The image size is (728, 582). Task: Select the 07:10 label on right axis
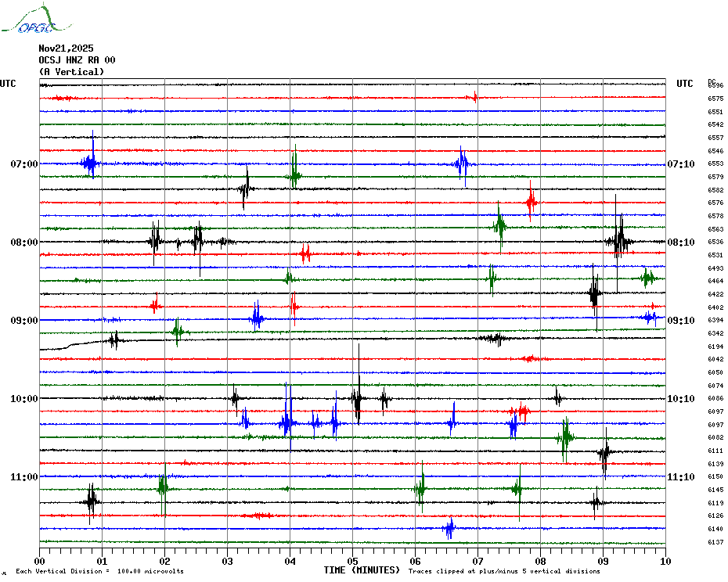(681, 164)
